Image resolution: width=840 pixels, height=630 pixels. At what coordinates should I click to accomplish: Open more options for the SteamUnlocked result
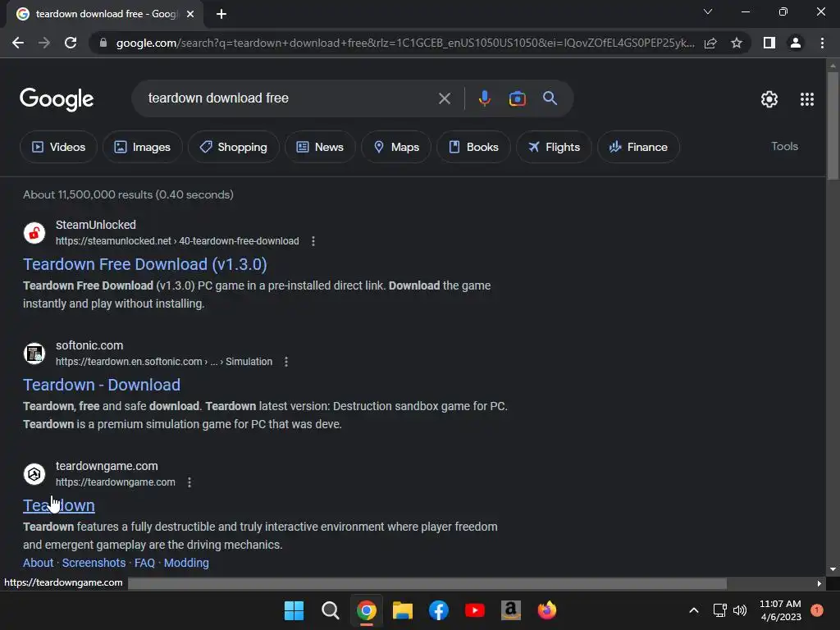click(x=313, y=241)
